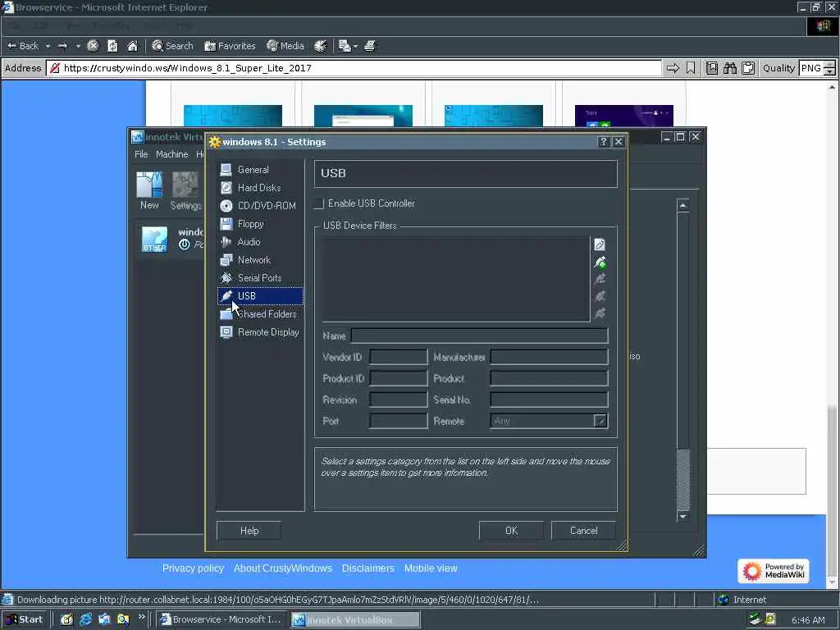Viewport: 840px width, 630px height.
Task: Select the USB settings category
Action: 260,296
